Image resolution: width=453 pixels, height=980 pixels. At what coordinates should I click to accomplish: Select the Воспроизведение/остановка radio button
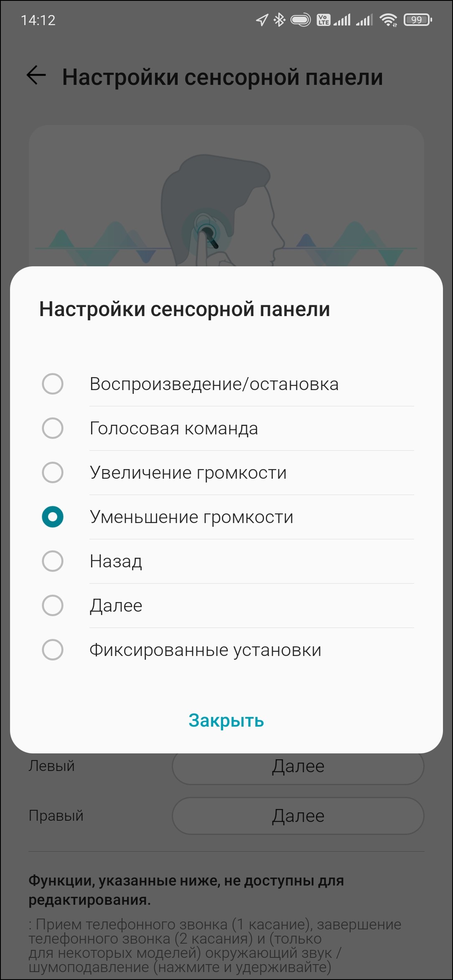[x=53, y=384]
